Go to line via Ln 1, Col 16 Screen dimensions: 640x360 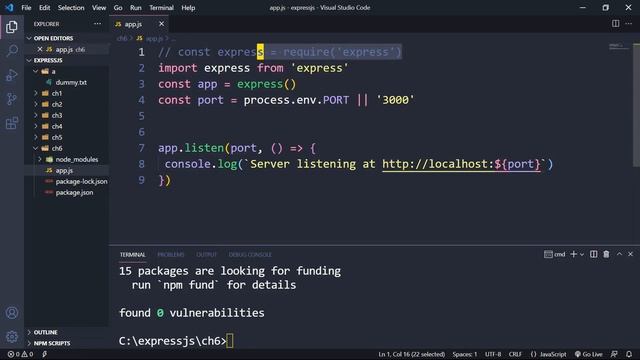pyautogui.click(x=411, y=354)
